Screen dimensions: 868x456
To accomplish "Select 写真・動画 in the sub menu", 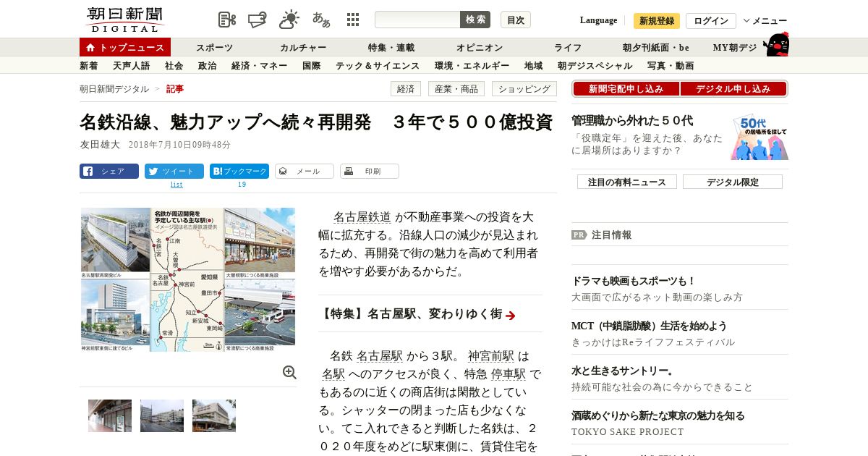I will [x=671, y=66].
